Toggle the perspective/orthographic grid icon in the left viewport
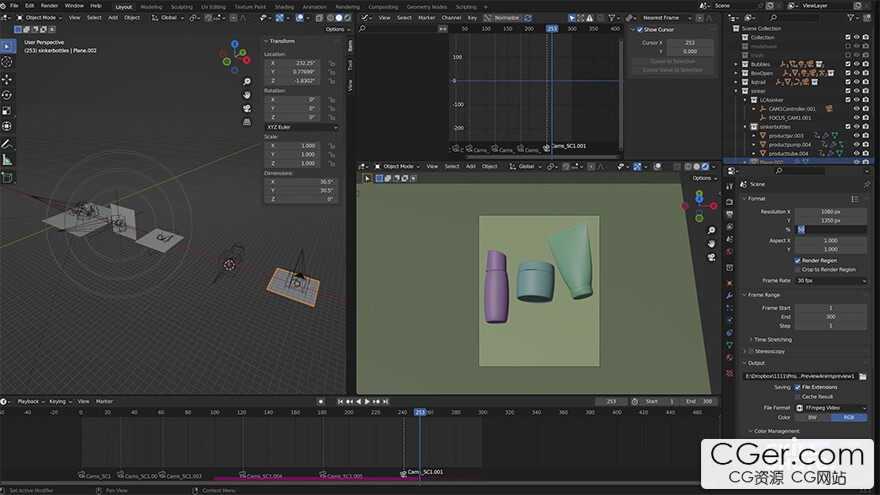This screenshot has width=880, height=495. 246,122
